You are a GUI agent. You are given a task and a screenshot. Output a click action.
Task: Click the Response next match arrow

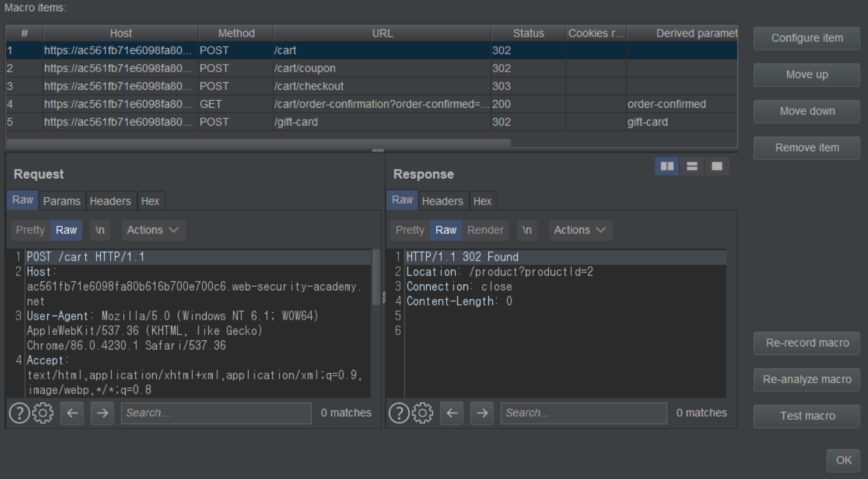point(482,414)
